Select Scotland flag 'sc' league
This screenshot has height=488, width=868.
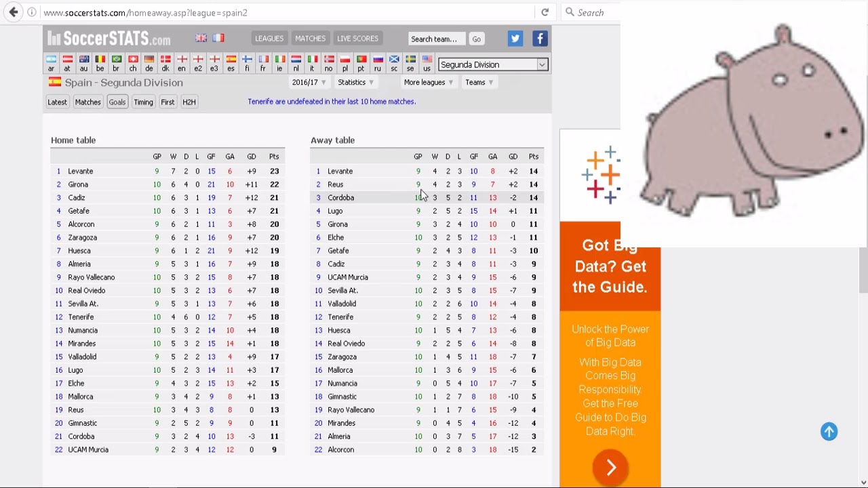click(x=393, y=64)
